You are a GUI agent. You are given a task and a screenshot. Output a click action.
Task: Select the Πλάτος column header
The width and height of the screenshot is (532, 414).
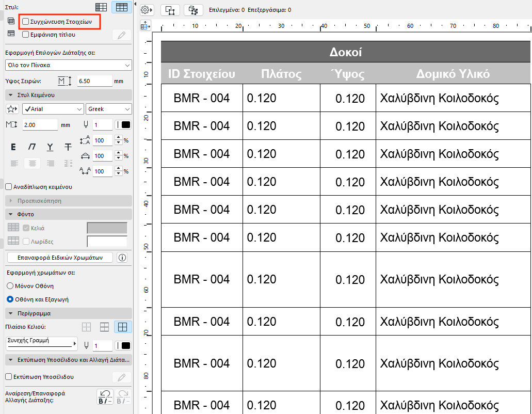tap(281, 74)
